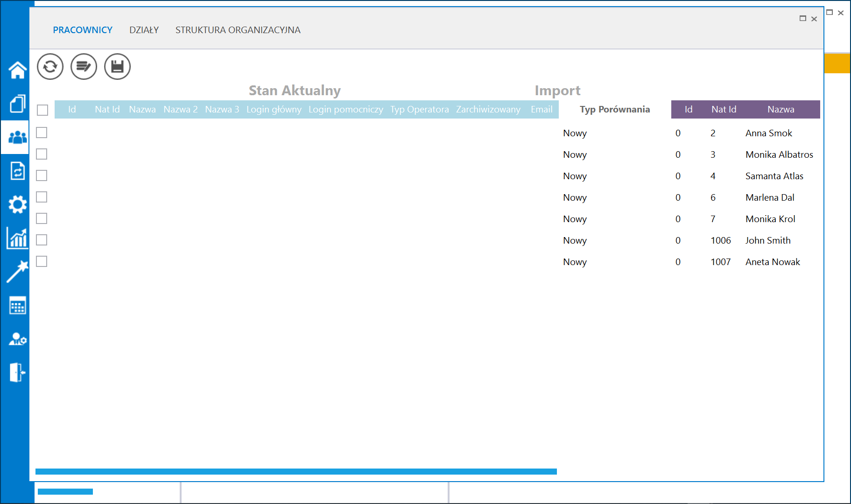The height and width of the screenshot is (504, 851).
Task: Open the Home sidebar icon
Action: click(17, 70)
